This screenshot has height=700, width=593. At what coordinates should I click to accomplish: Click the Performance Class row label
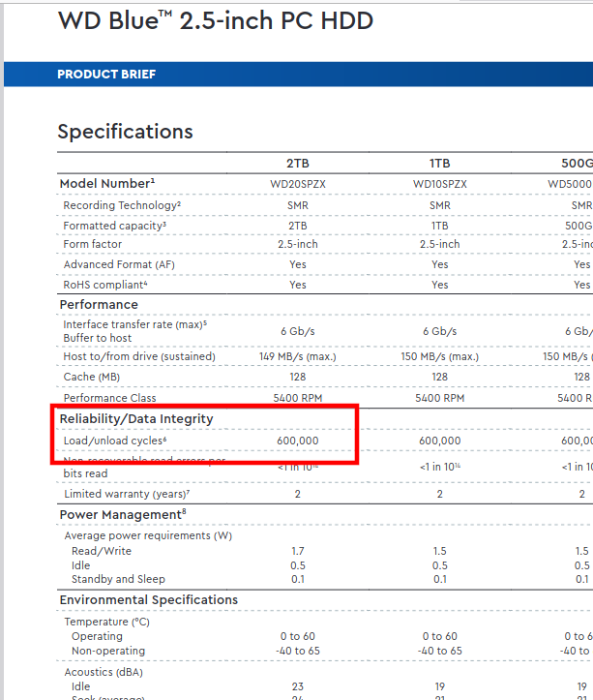click(109, 398)
